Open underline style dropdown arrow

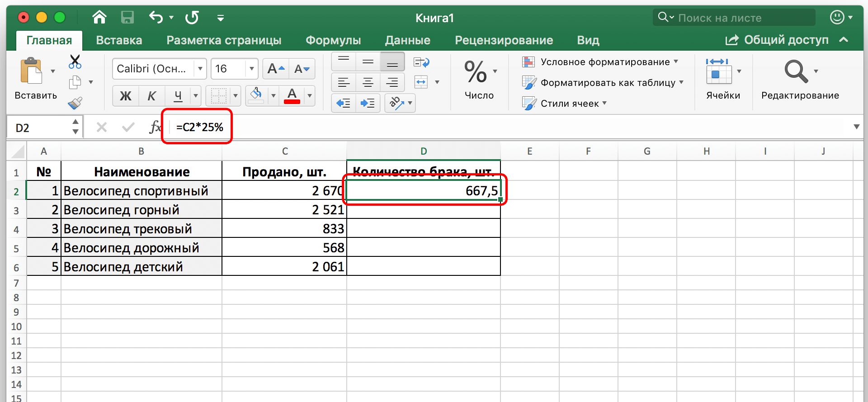196,96
